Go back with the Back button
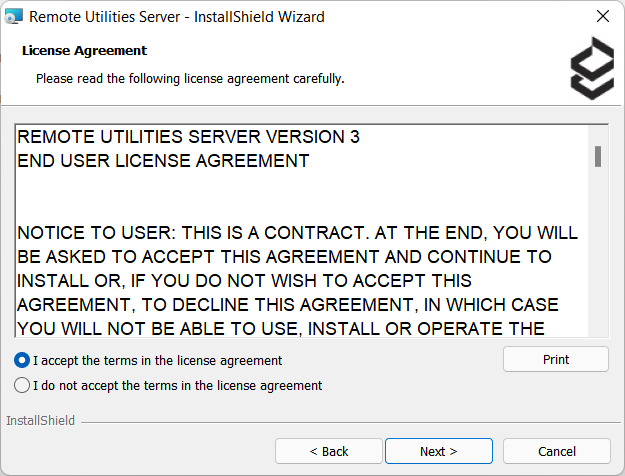The width and height of the screenshot is (625, 476). tap(329, 451)
